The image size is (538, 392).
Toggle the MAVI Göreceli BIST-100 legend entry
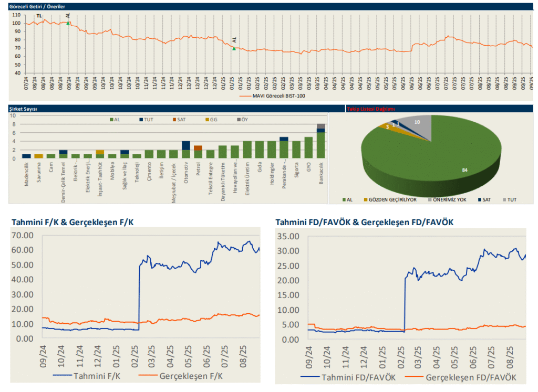coord(274,96)
